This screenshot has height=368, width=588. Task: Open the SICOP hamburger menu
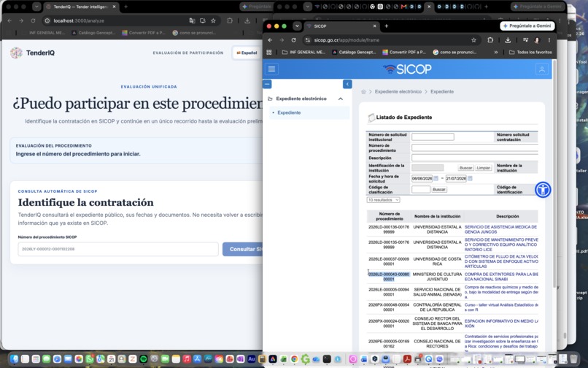271,69
